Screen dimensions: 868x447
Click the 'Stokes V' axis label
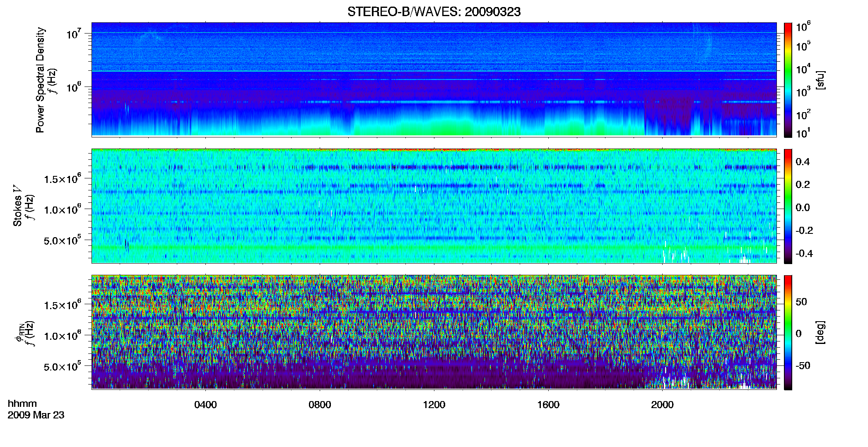pos(18,206)
